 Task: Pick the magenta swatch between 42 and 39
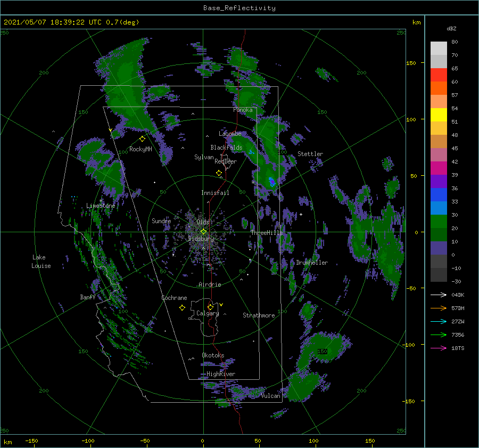(439, 168)
